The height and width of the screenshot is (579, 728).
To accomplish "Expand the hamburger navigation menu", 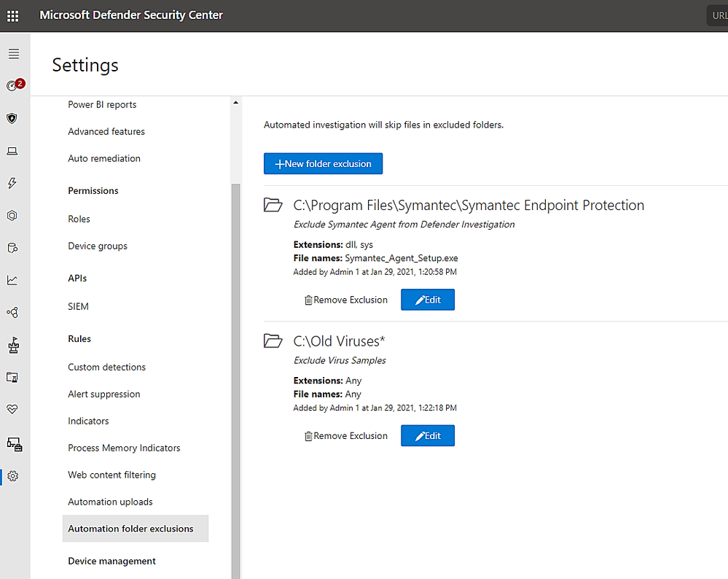I will click(14, 54).
